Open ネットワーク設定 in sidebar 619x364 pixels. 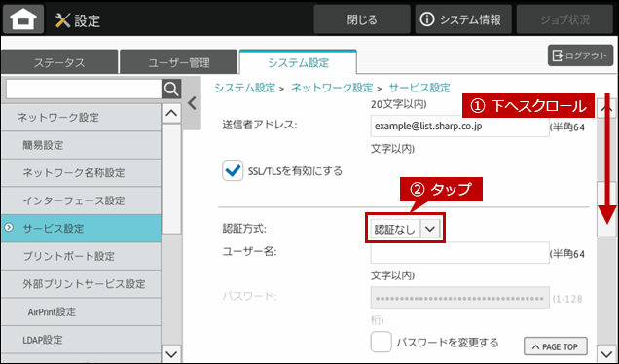[x=81, y=117]
